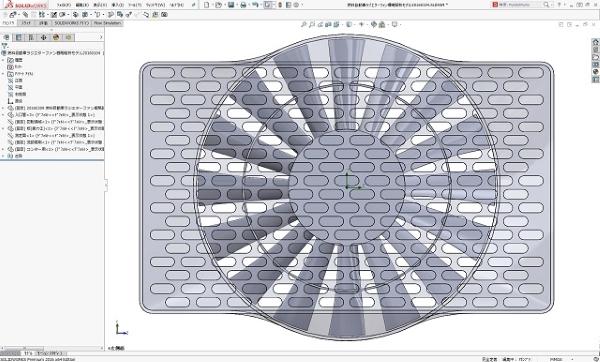Open the ConfigurationManager tab icon
The image size is (600, 362).
pyautogui.click(x=31, y=38)
